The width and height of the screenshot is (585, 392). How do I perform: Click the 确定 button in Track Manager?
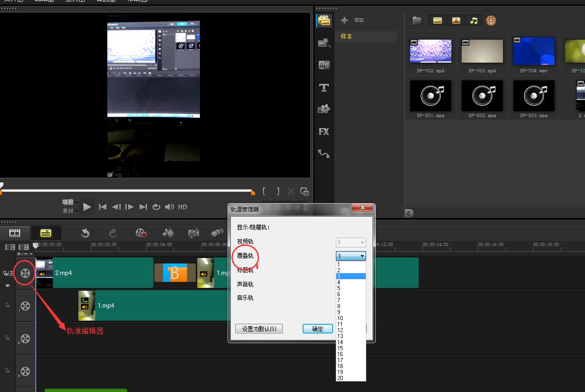[317, 329]
